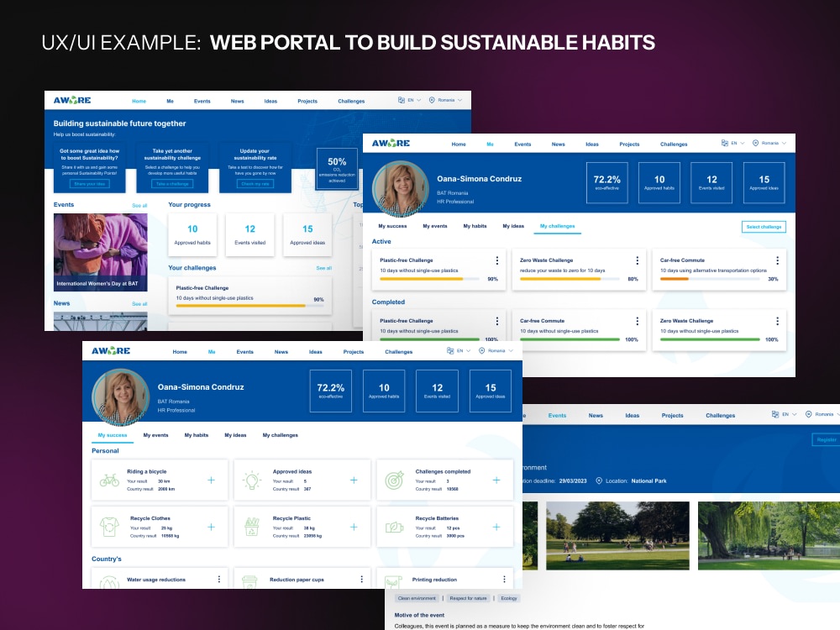Click the AWARE logo in the Home window
The image size is (840, 630).
(71, 100)
